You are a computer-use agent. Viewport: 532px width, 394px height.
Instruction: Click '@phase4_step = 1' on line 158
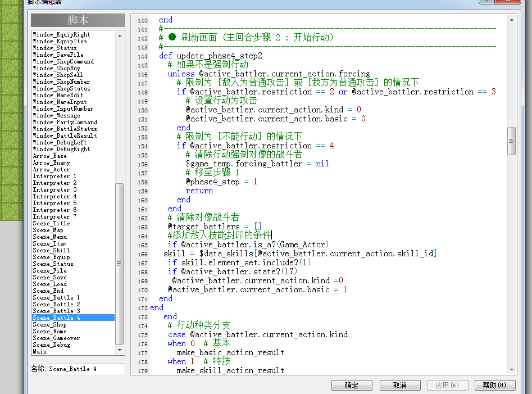(221, 182)
